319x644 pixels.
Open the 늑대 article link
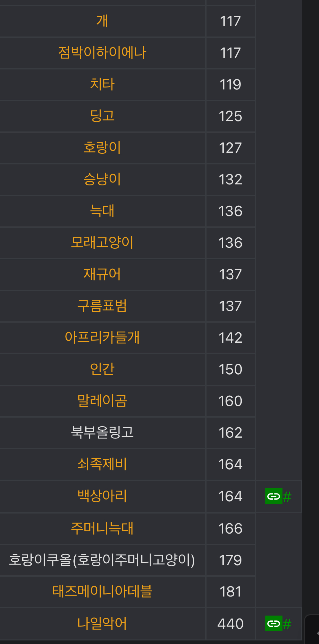point(102,211)
